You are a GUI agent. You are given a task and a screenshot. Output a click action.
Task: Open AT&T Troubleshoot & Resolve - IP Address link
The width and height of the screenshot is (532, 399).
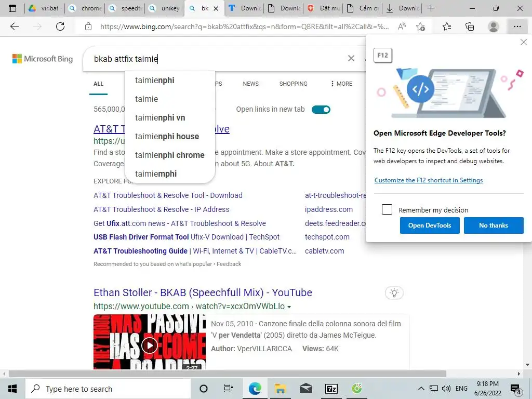162,209
